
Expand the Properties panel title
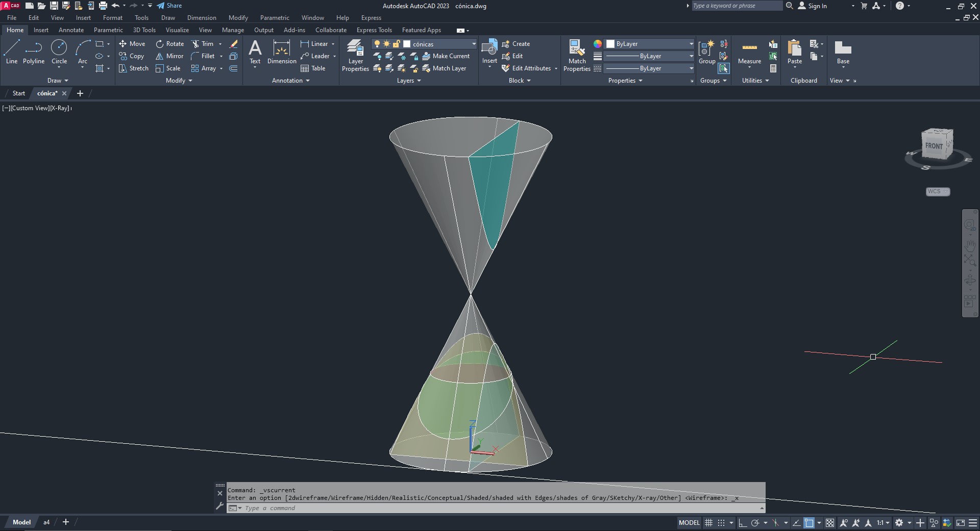pos(625,81)
